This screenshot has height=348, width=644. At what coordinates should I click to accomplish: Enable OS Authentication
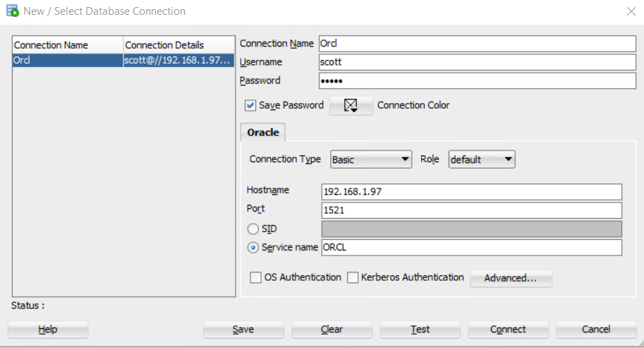255,278
